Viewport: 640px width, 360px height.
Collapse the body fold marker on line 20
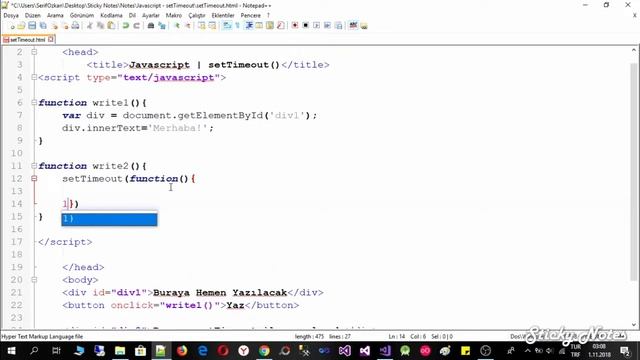tap(34, 280)
